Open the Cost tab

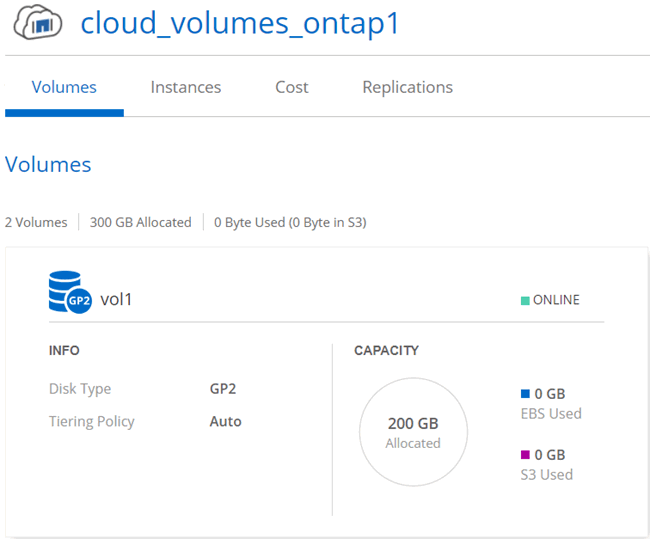coord(292,87)
